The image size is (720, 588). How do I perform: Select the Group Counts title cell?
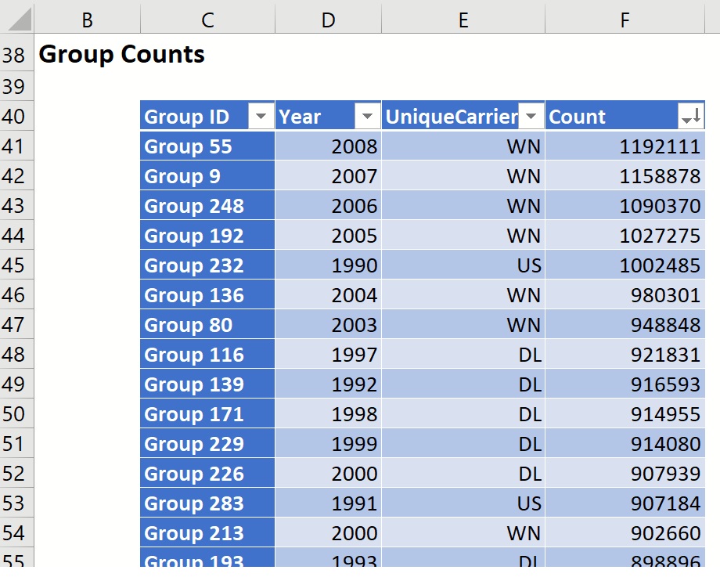[x=121, y=55]
